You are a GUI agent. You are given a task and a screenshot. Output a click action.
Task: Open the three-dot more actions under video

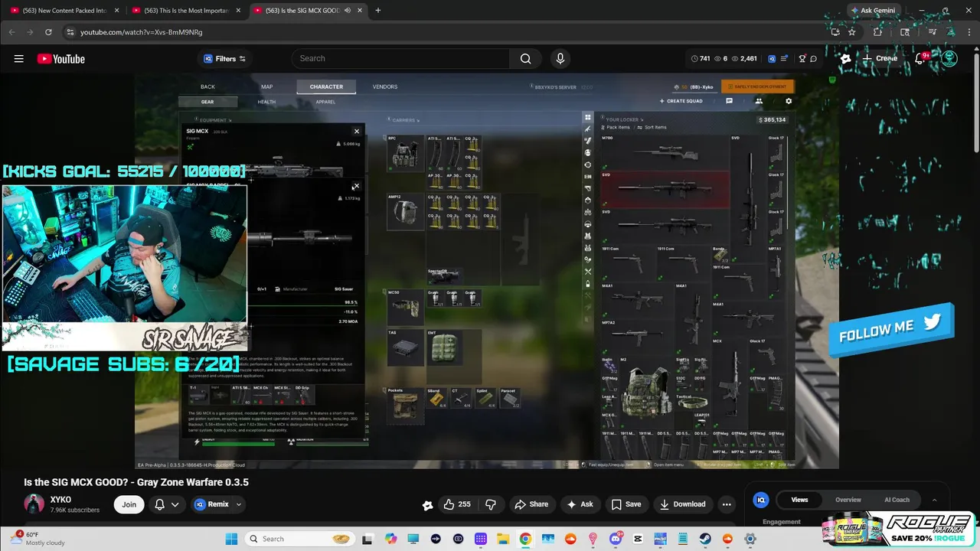tap(727, 504)
